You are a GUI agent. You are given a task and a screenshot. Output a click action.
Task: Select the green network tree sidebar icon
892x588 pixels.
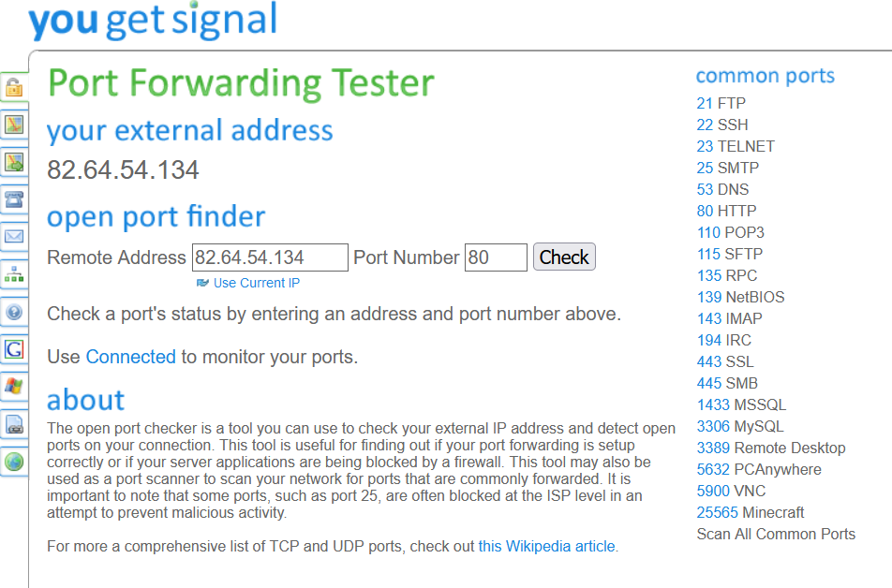coord(13,274)
